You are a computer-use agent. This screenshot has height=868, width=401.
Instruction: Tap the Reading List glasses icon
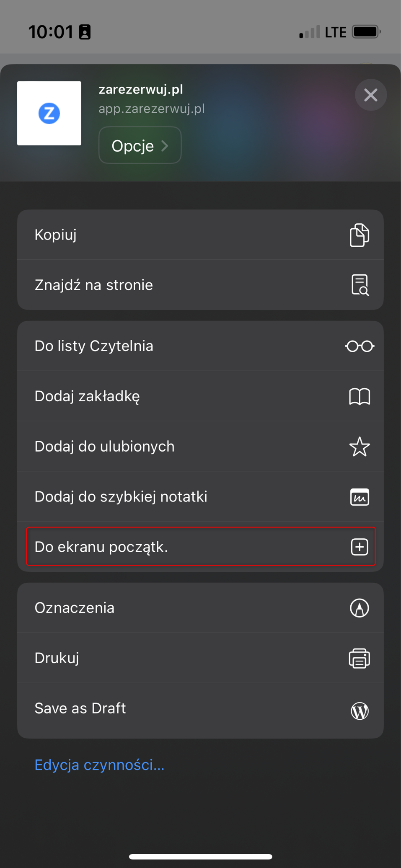click(360, 346)
